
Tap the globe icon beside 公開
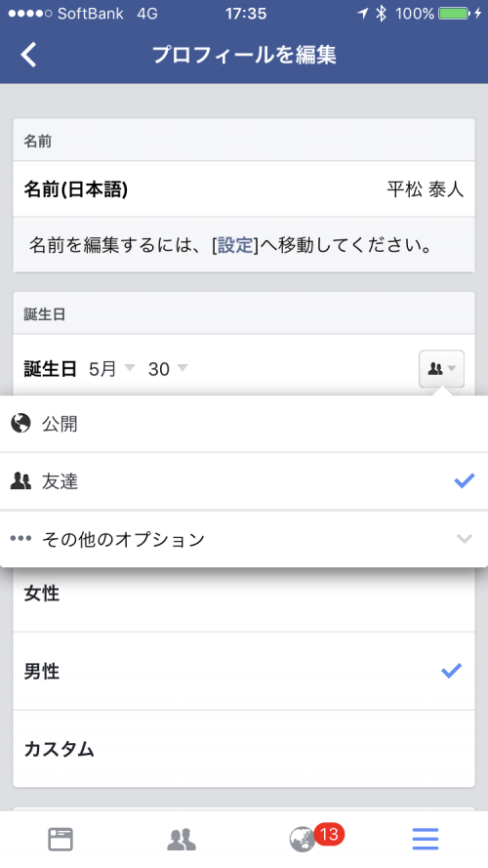(21, 424)
